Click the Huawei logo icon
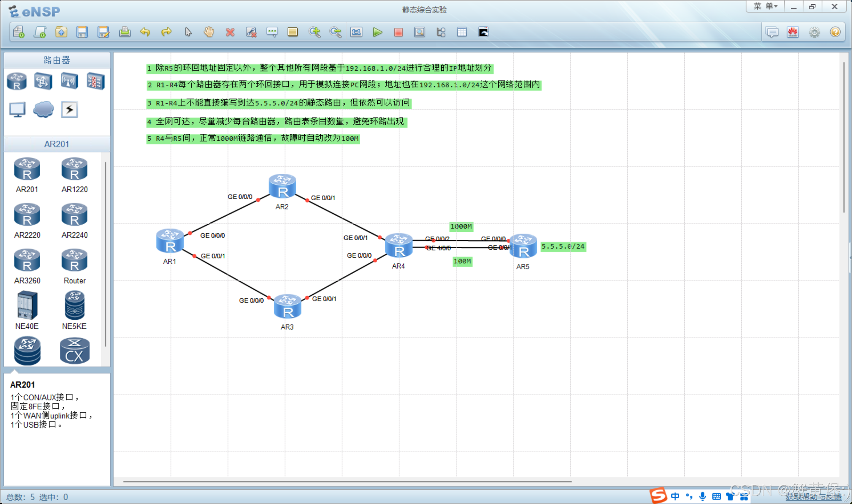Screen dimensions: 852x504 (x=793, y=32)
